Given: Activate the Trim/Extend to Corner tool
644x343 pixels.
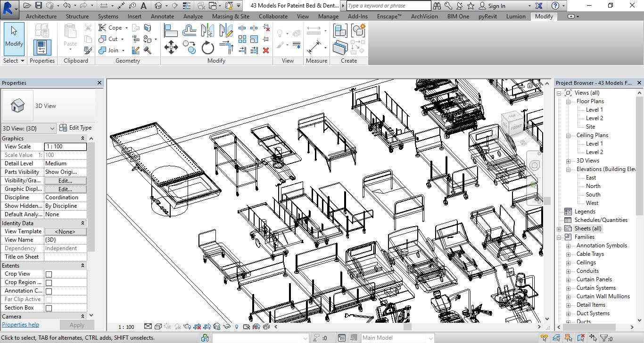Looking at the screenshot, I should (226, 48).
